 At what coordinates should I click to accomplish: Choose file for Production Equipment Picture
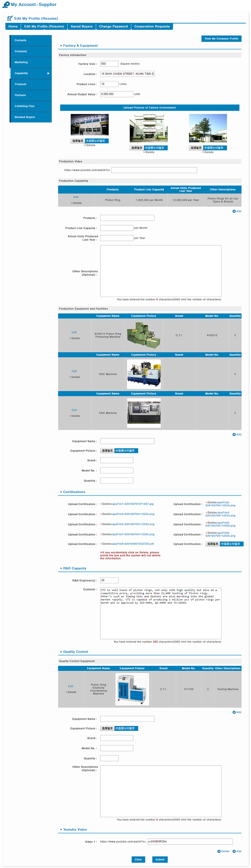click(x=107, y=451)
